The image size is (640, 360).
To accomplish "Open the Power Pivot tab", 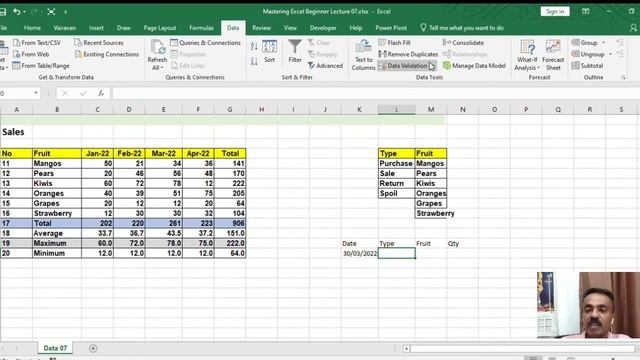I will tap(391, 28).
